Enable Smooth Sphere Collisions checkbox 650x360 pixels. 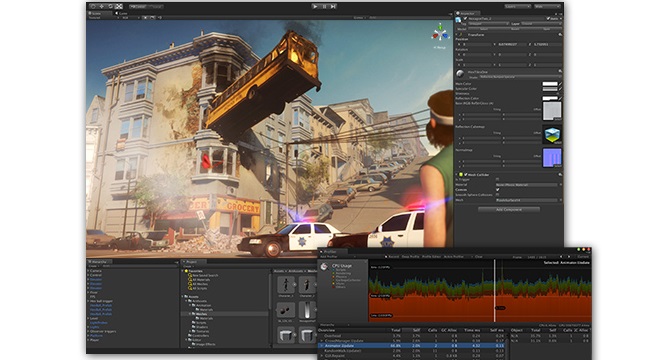[498, 195]
